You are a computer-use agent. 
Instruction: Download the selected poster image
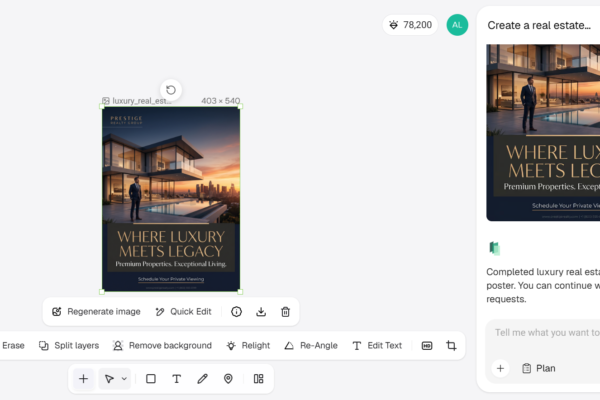pos(261,312)
